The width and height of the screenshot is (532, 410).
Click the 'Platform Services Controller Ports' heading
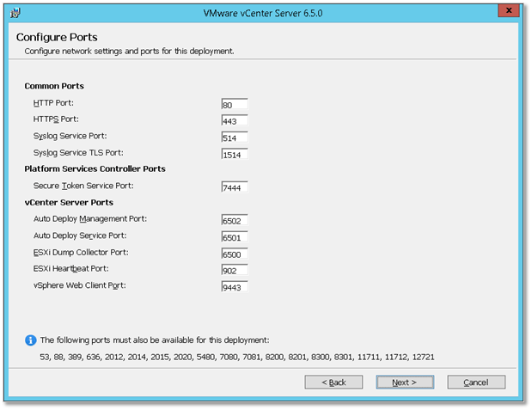click(95, 168)
